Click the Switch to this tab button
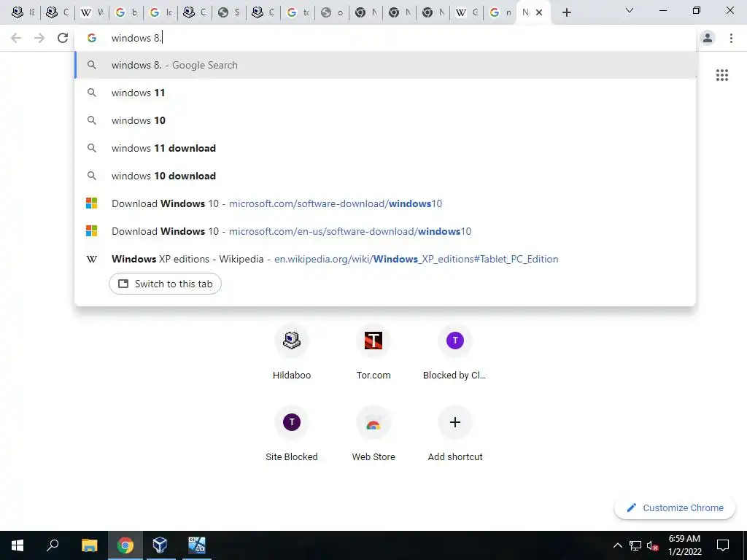747x560 pixels. [165, 284]
